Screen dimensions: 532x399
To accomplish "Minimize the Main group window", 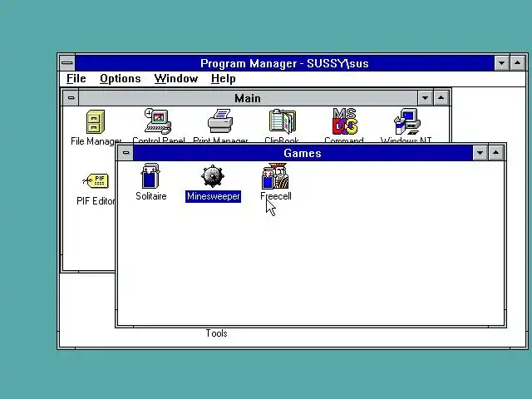I will (x=425, y=98).
